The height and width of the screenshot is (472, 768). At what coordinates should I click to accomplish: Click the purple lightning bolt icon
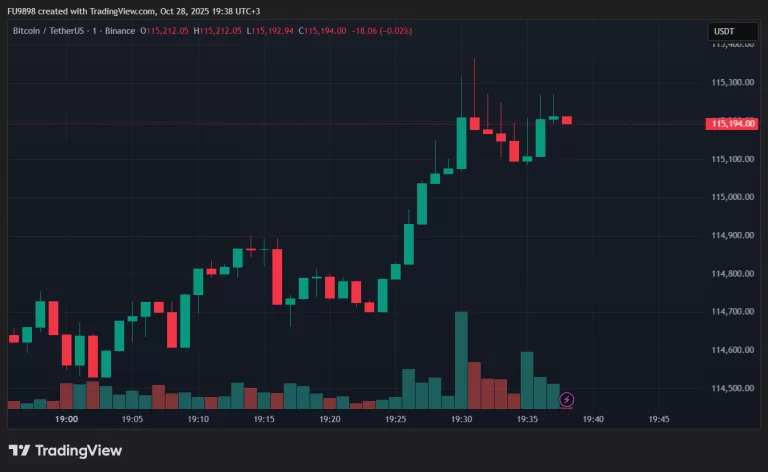(x=567, y=400)
